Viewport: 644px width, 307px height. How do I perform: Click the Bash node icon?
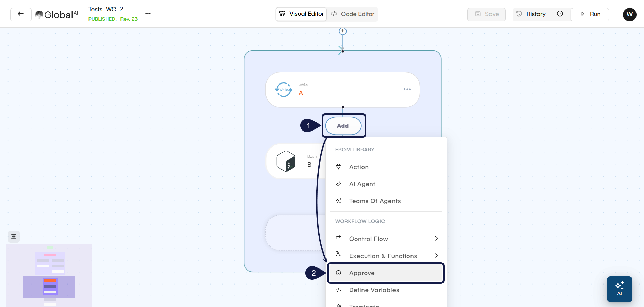tap(286, 161)
